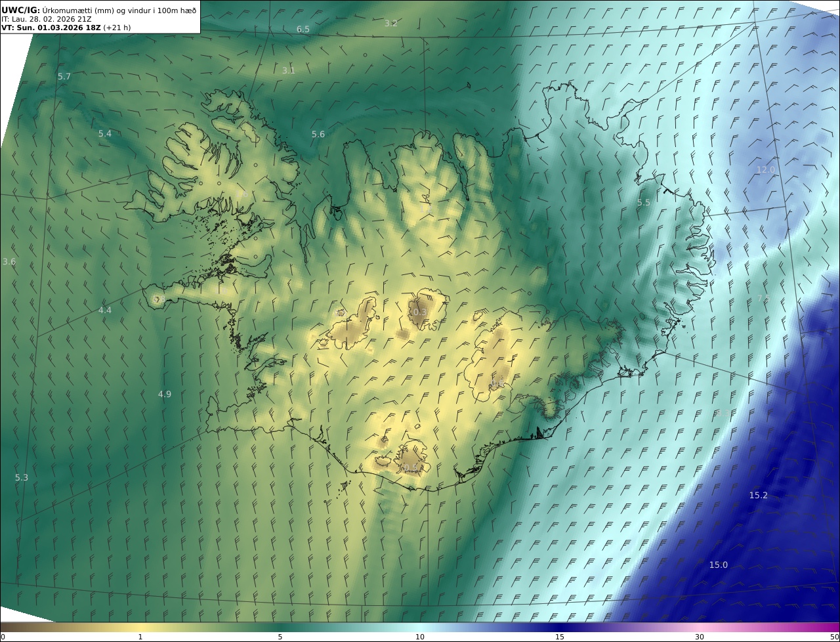840x642 pixels.
Task: Click the 5.4 value on the map
Action: [105, 134]
